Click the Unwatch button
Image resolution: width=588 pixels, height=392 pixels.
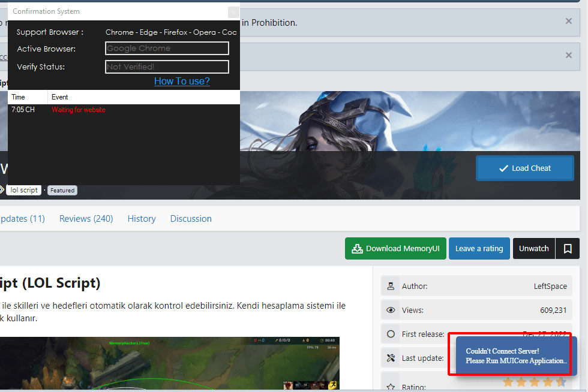pyautogui.click(x=533, y=249)
